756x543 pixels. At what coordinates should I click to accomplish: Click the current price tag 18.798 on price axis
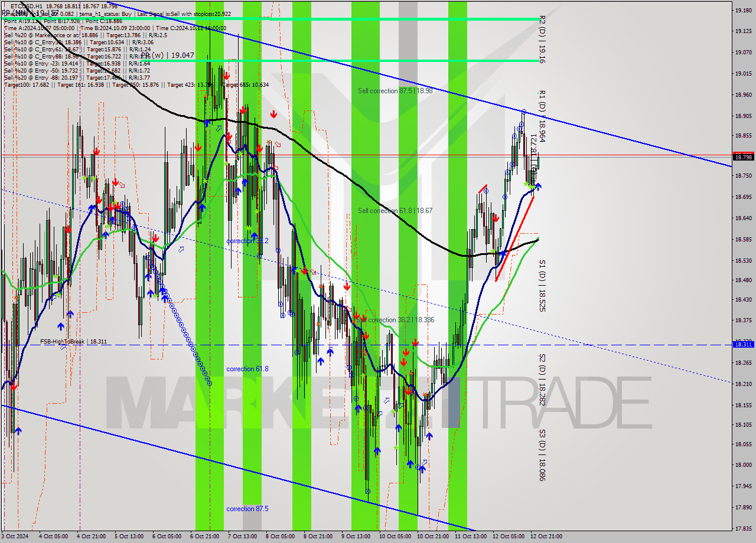click(x=743, y=157)
